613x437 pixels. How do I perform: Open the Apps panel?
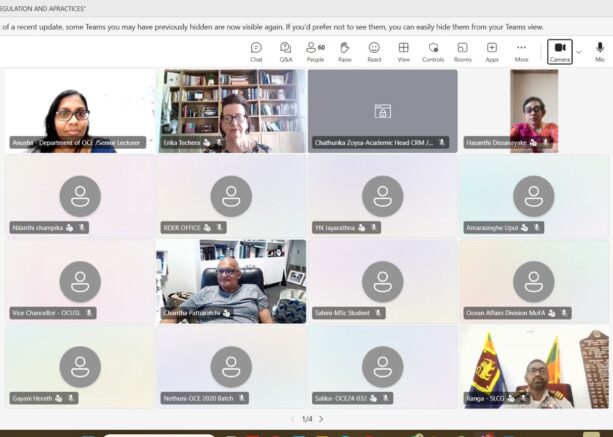(492, 51)
